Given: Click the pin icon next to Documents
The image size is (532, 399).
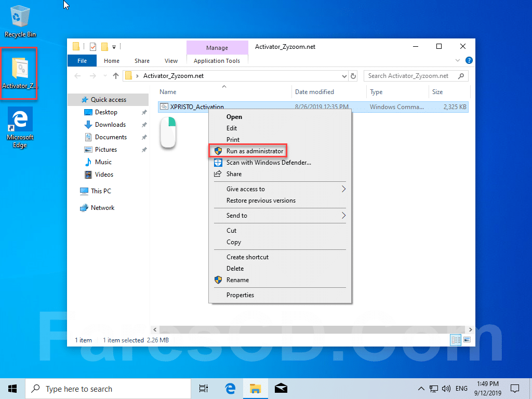Looking at the screenshot, I should pyautogui.click(x=144, y=137).
